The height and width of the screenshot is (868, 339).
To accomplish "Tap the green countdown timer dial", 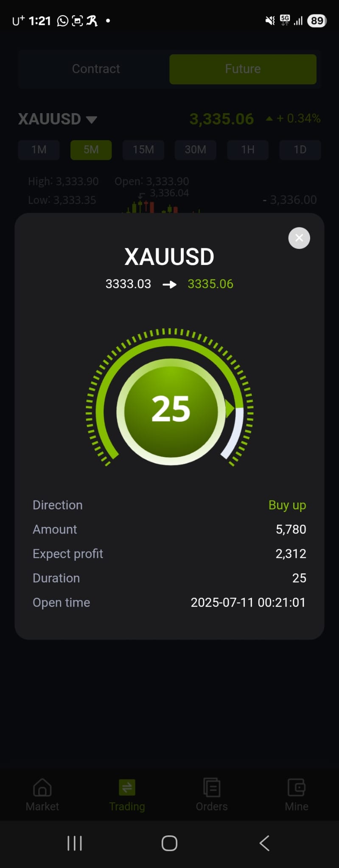I will coord(170,409).
